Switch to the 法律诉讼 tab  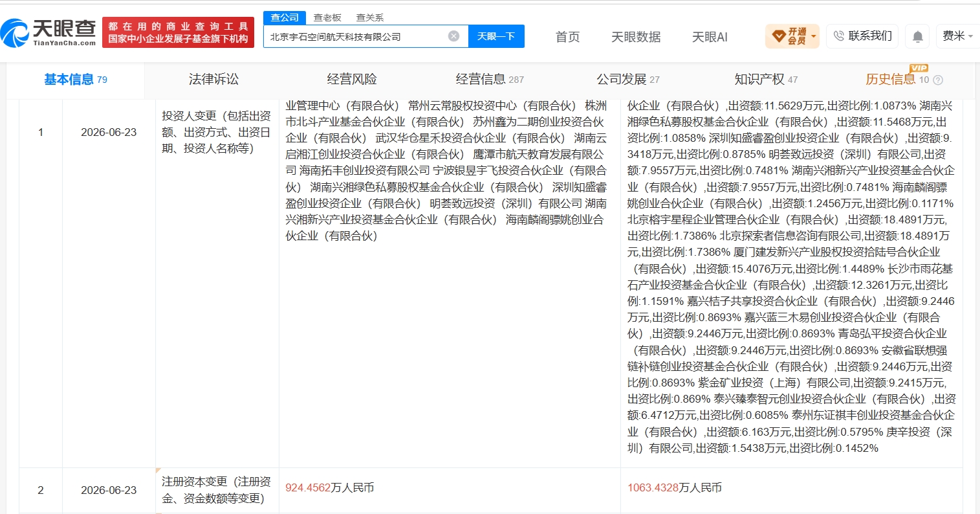tap(213, 79)
